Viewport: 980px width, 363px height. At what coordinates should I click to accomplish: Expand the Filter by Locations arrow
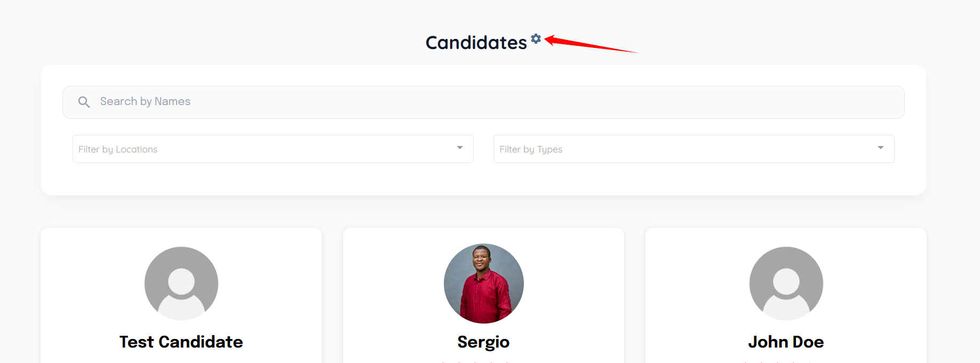[459, 148]
